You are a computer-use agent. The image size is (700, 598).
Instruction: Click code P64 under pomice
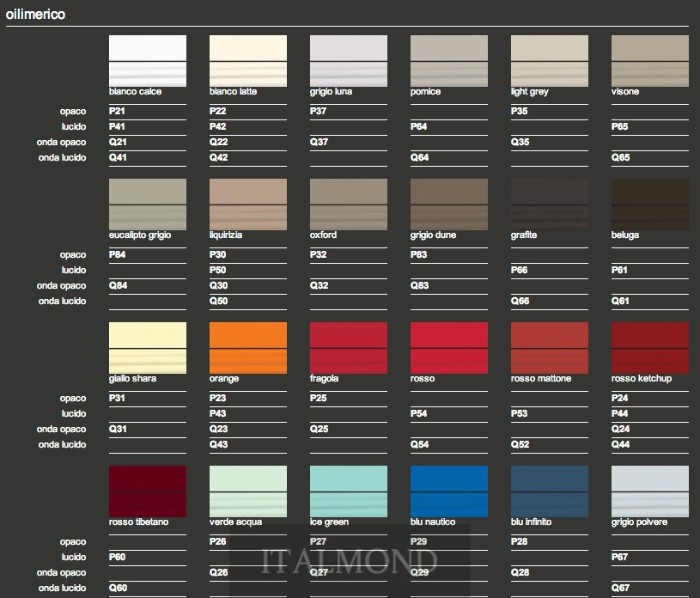(419, 126)
